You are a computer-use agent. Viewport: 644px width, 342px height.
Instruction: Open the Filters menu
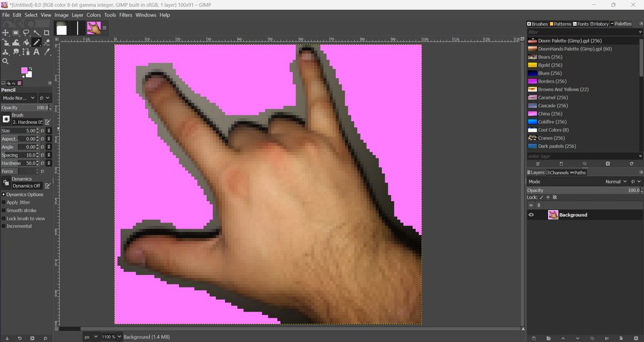(x=126, y=15)
